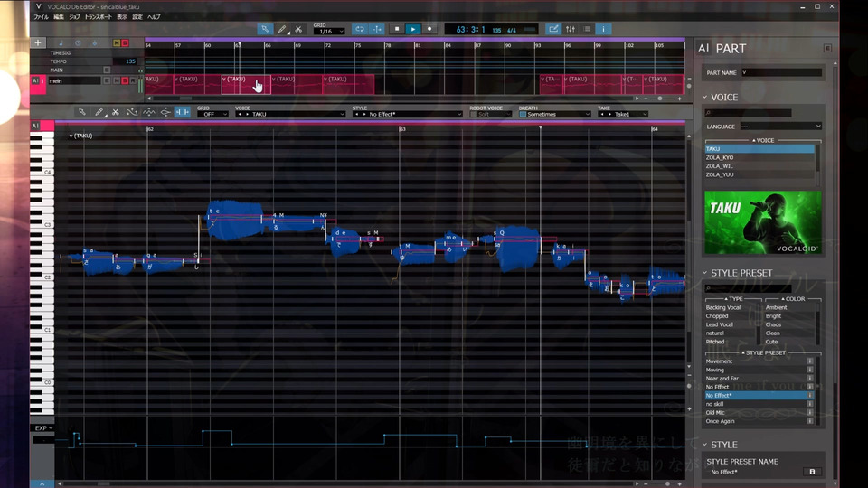This screenshot has width=868, height=488.
Task: Click info icon next to Movement preset
Action: click(810, 361)
